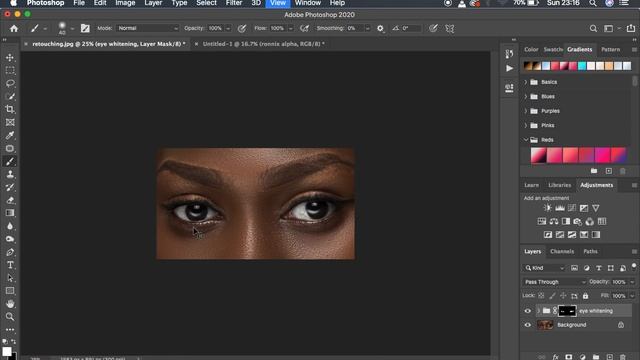Viewport: 640px width, 360px height.
Task: Expand the Blues gradient folder
Action: point(526,97)
